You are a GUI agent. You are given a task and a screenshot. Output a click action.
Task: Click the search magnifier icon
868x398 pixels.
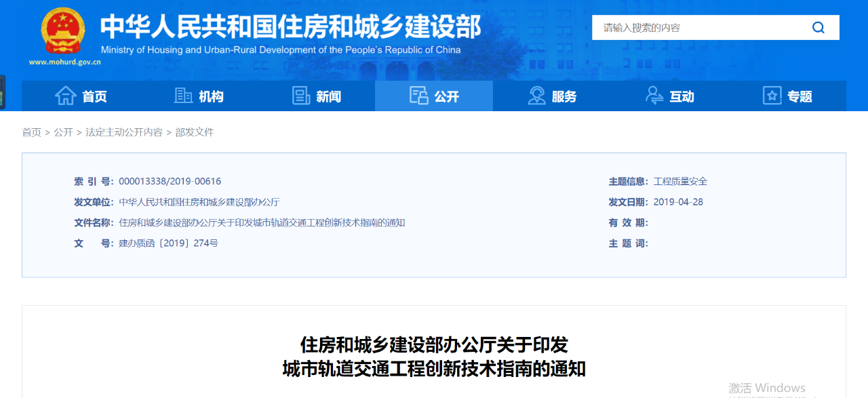tap(818, 28)
